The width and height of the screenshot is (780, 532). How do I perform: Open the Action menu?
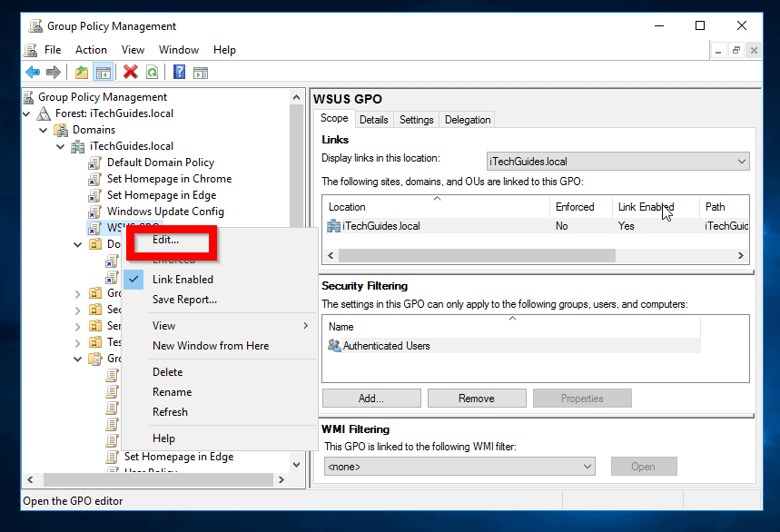(x=91, y=50)
